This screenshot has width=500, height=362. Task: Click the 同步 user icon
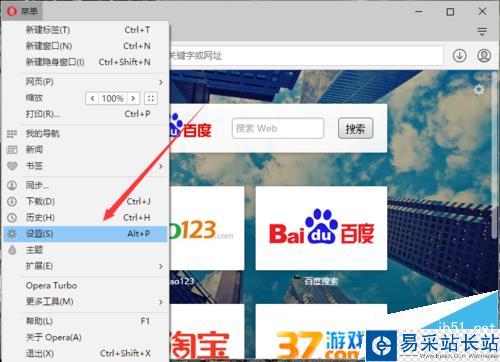pyautogui.click(x=12, y=185)
